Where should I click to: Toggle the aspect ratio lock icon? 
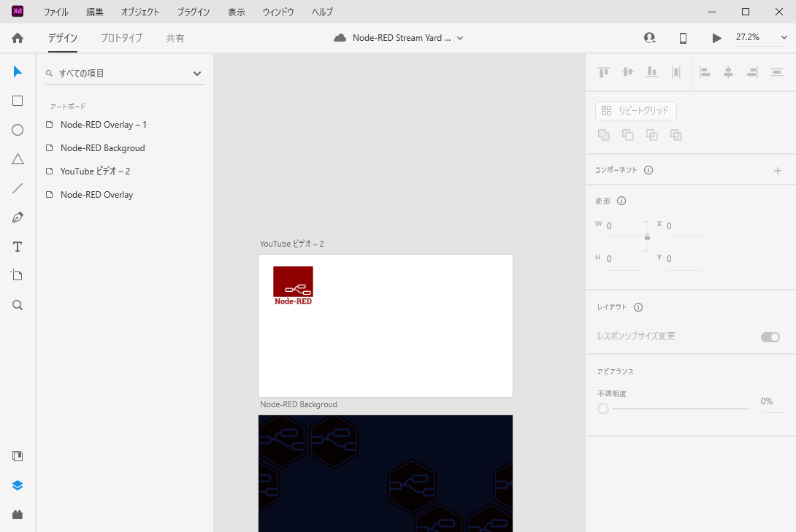pos(647,237)
